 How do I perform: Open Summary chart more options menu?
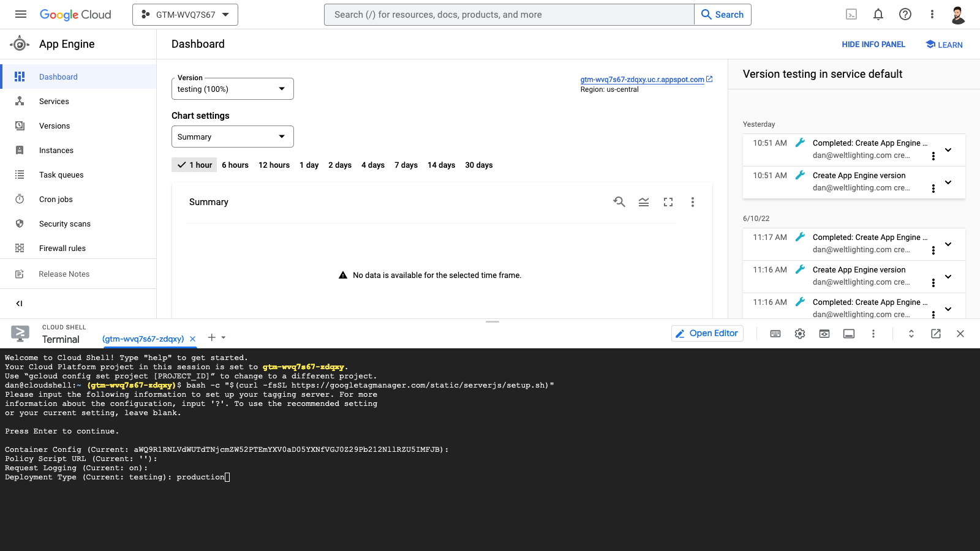pos(693,202)
